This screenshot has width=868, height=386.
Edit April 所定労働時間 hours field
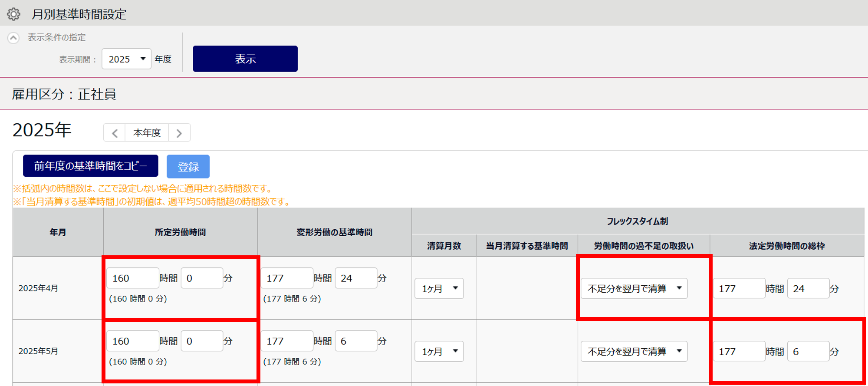[132, 278]
